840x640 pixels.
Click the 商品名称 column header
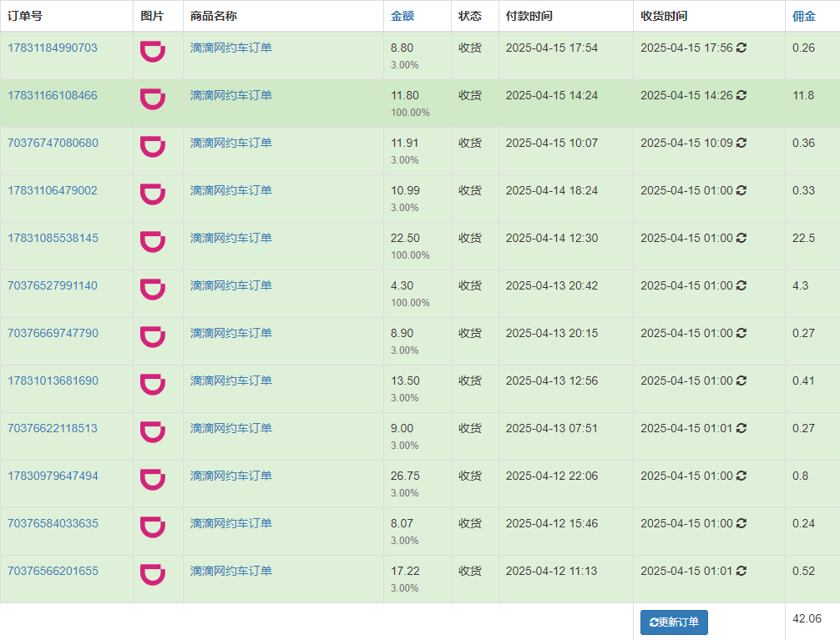pos(214,16)
